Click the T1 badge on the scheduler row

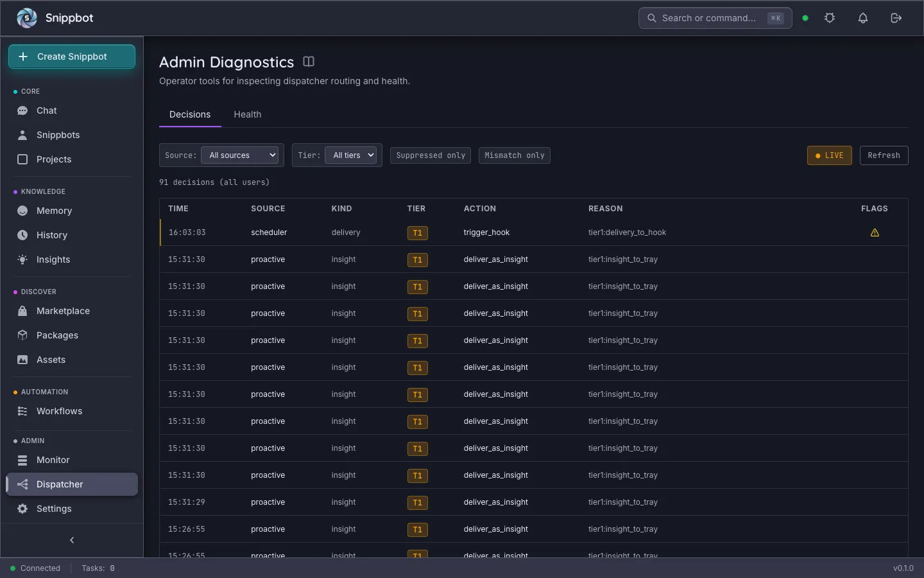(x=418, y=232)
